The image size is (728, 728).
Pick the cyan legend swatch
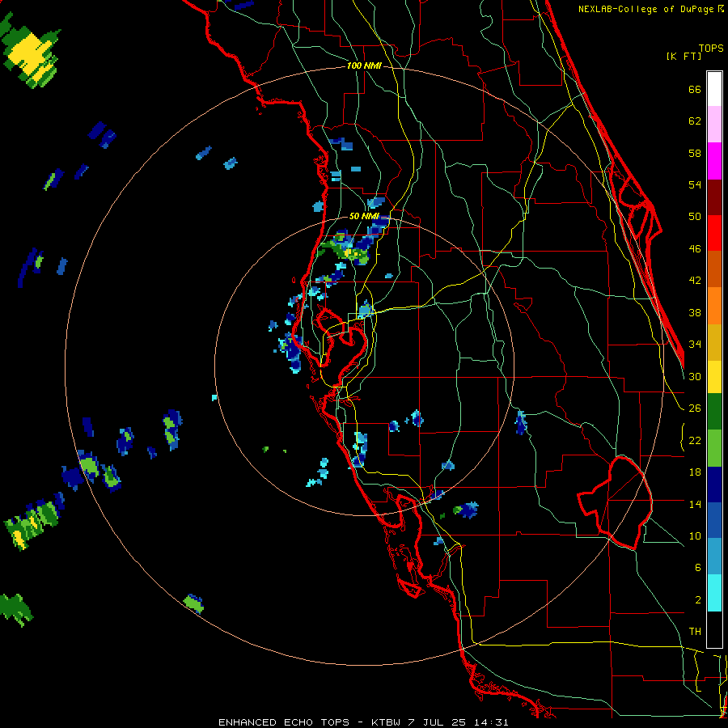coord(714,594)
